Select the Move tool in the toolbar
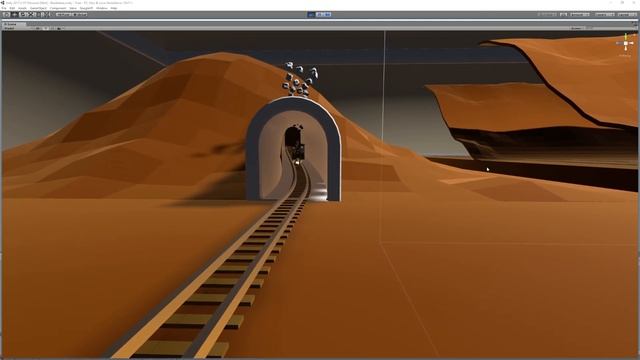This screenshot has height=360, width=640. [x=14, y=15]
